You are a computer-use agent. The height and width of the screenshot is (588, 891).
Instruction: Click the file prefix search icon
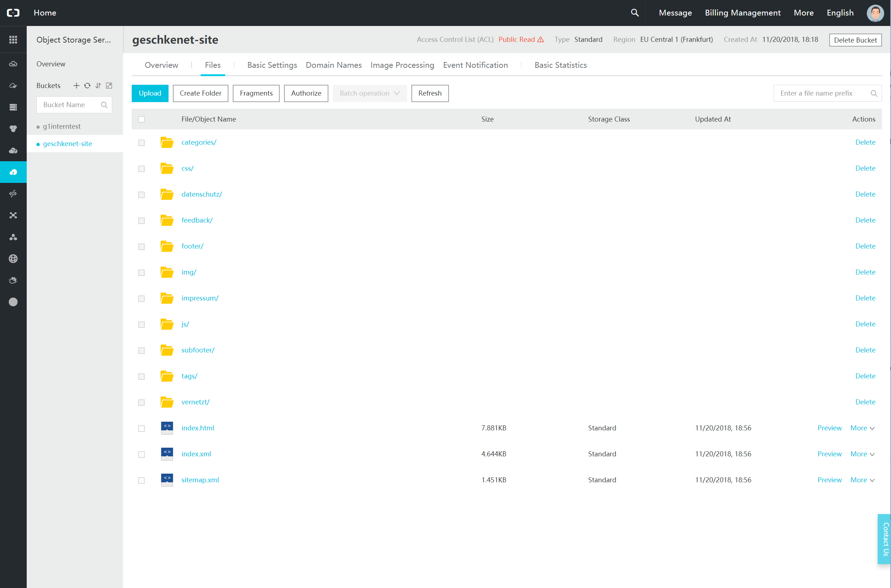tap(874, 93)
